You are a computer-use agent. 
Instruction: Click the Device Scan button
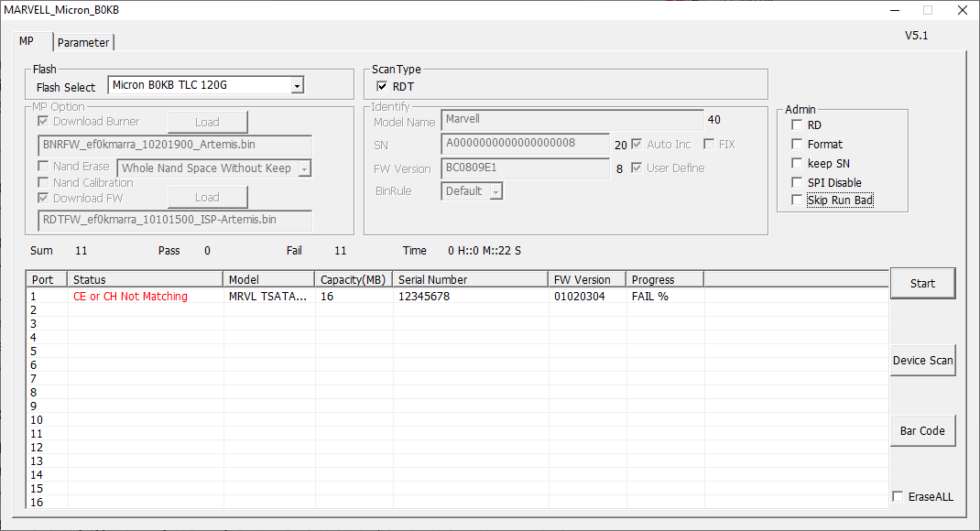pyautogui.click(x=922, y=361)
